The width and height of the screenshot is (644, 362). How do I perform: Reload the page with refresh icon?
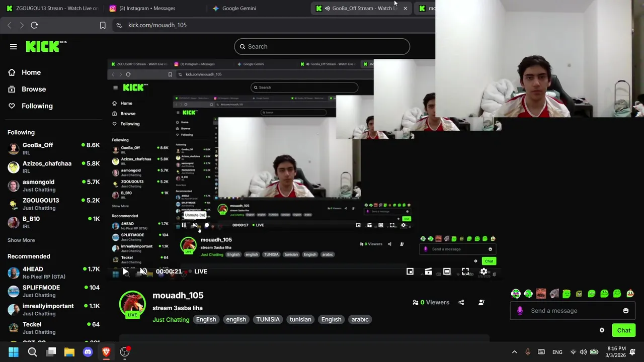click(x=34, y=25)
